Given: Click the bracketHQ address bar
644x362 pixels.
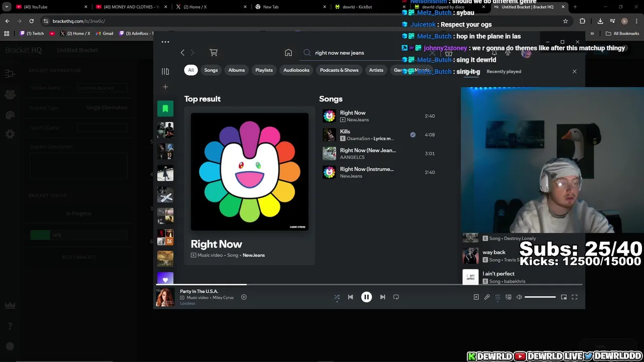Looking at the screenshot, I should coord(302,21).
